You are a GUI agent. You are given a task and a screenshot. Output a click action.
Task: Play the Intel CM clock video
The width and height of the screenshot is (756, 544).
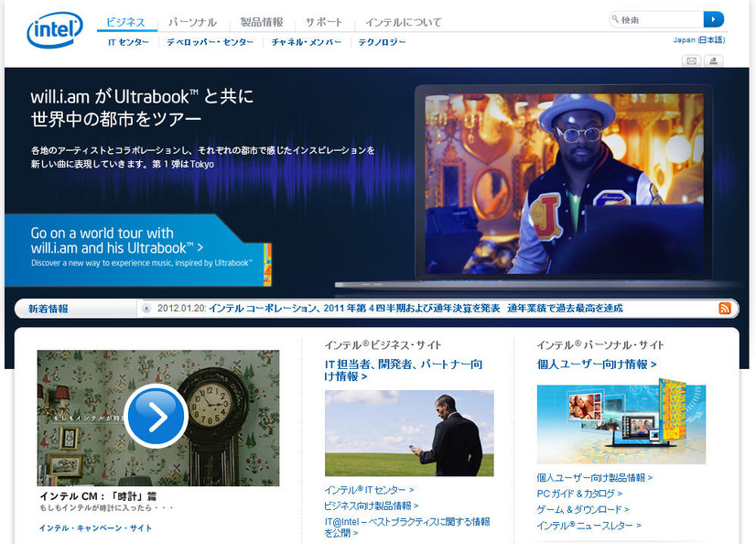pyautogui.click(x=157, y=416)
